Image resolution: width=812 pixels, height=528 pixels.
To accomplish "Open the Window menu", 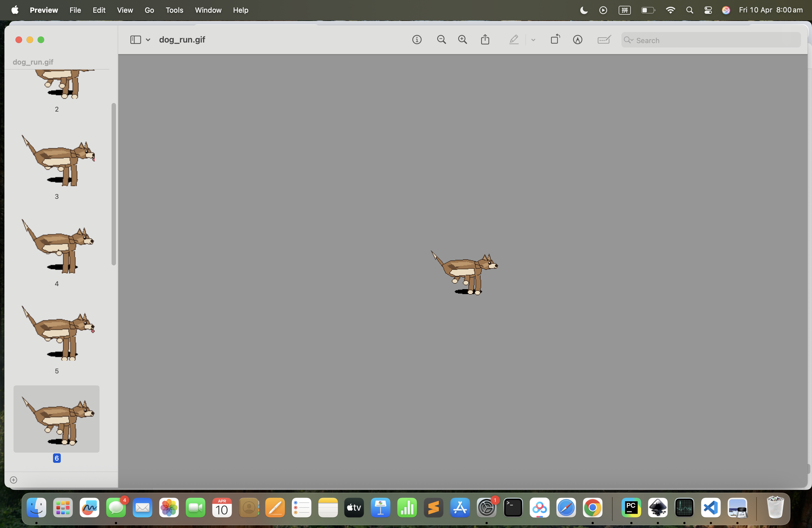I will [208, 10].
